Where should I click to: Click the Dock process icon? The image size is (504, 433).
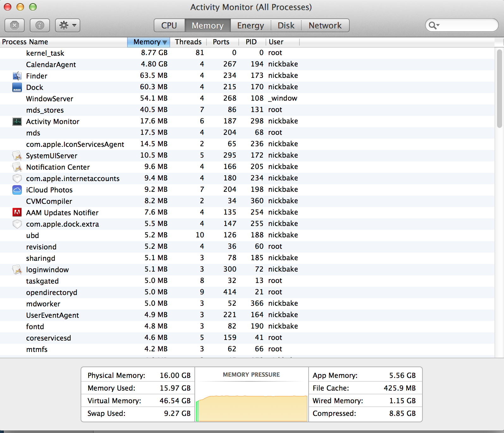coord(17,87)
